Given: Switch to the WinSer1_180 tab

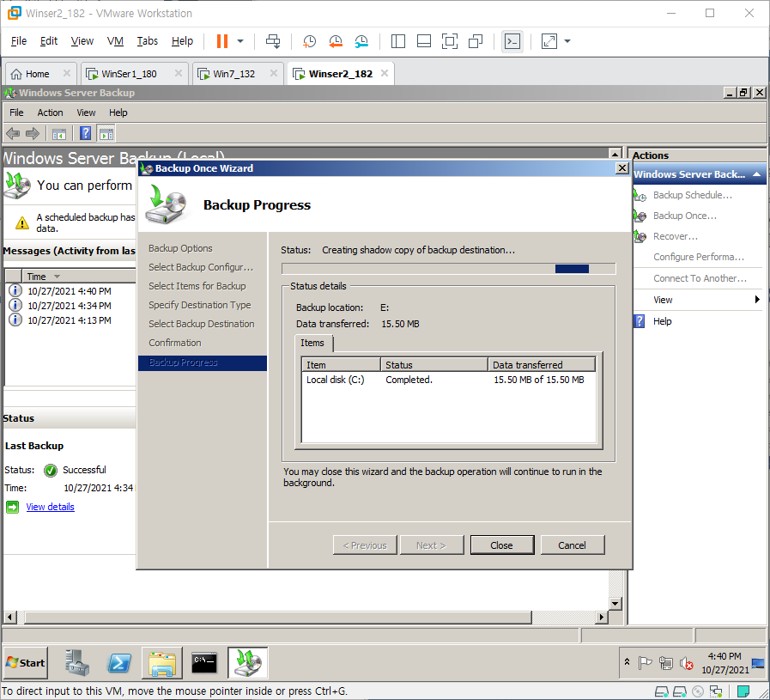Looking at the screenshot, I should click(x=129, y=74).
